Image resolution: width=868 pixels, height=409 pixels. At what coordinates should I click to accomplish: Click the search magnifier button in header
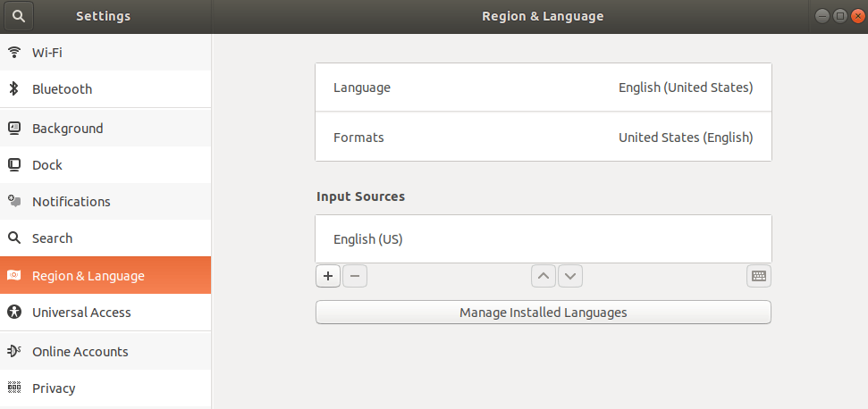(x=18, y=16)
